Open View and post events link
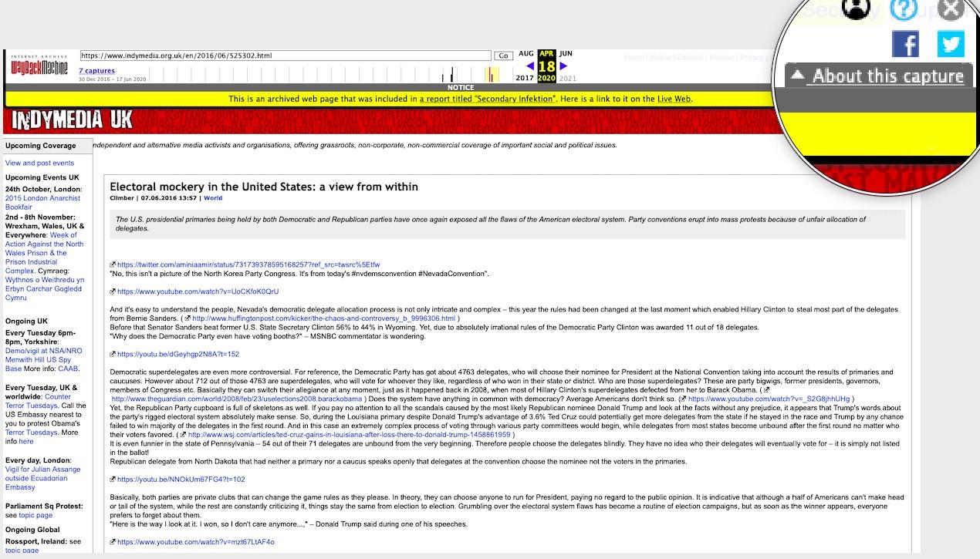This screenshot has height=559, width=980. click(x=39, y=163)
